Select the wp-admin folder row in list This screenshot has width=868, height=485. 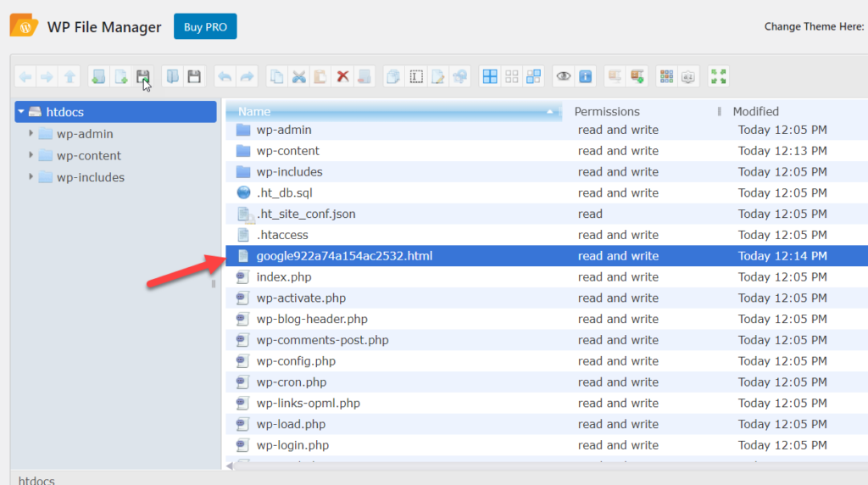click(547, 130)
